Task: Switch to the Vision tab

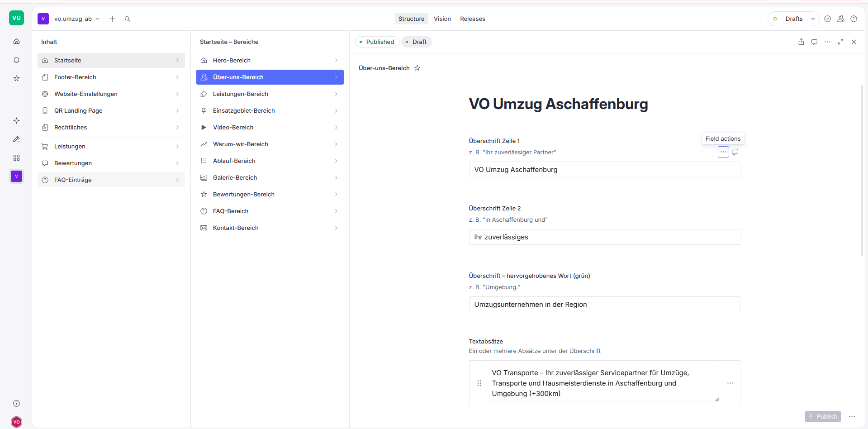Action: coord(442,19)
